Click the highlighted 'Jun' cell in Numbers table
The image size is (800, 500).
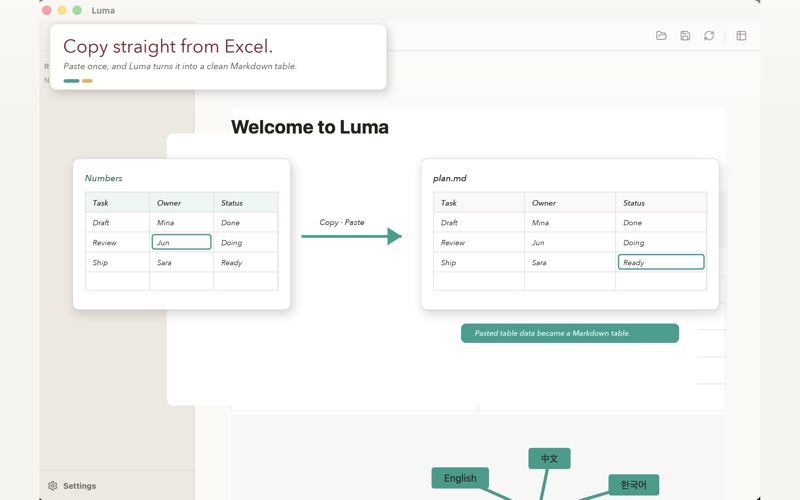click(x=182, y=242)
